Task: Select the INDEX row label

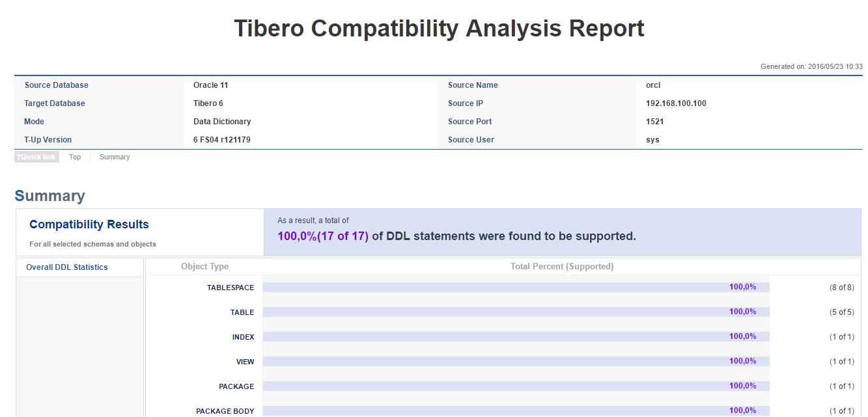Action: tap(243, 336)
